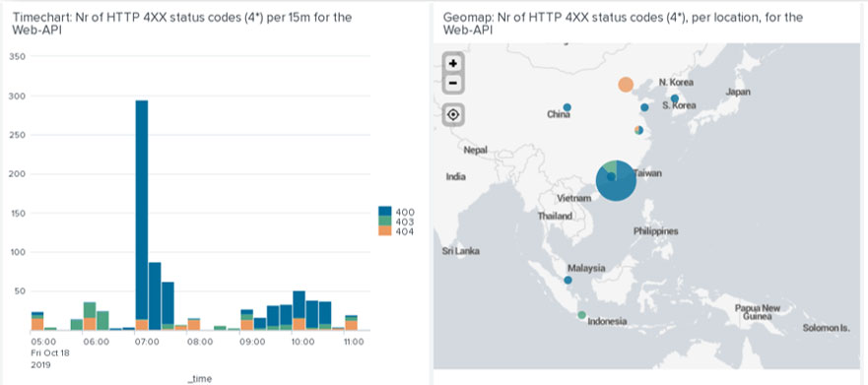Click the 08:00 x-axis label
Viewport: 868px width, 385px height.
[200, 342]
